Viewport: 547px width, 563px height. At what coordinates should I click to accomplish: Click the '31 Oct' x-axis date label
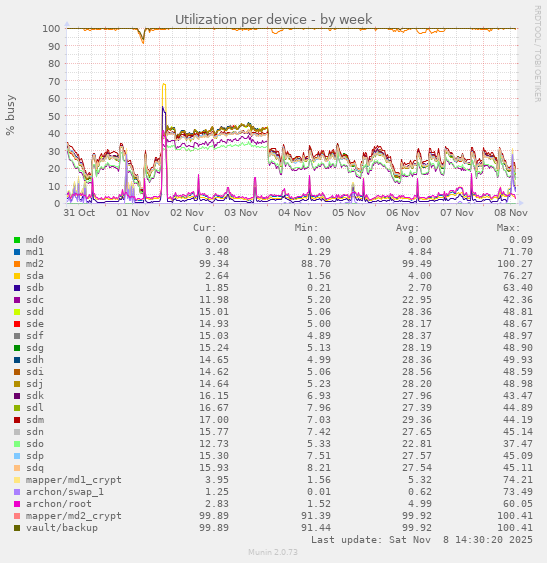coord(79,213)
